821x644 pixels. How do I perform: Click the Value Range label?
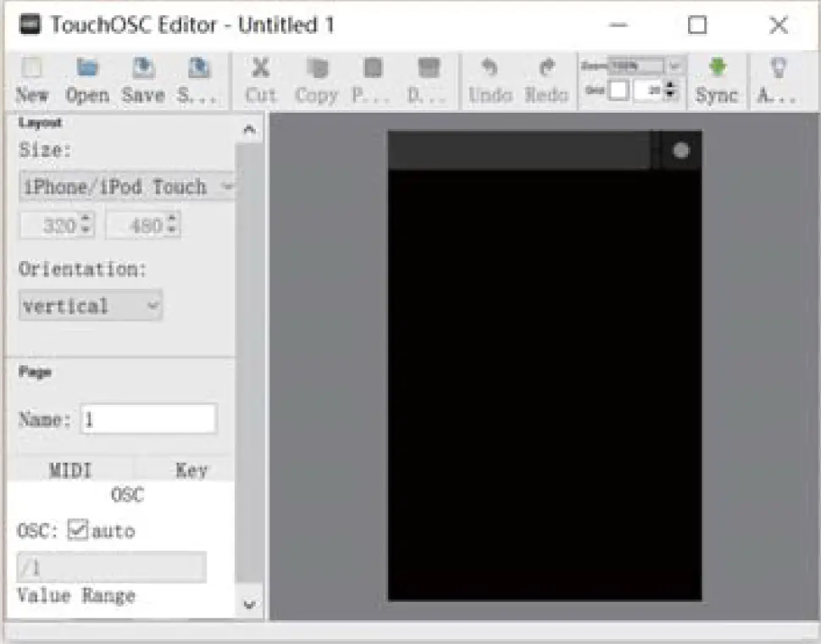(76, 596)
